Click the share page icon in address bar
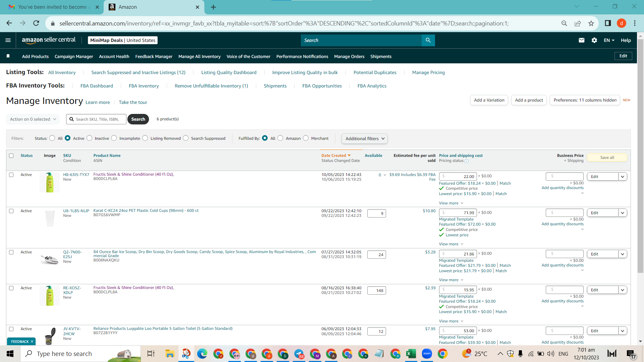The width and height of the screenshot is (644, 362). pos(578,23)
